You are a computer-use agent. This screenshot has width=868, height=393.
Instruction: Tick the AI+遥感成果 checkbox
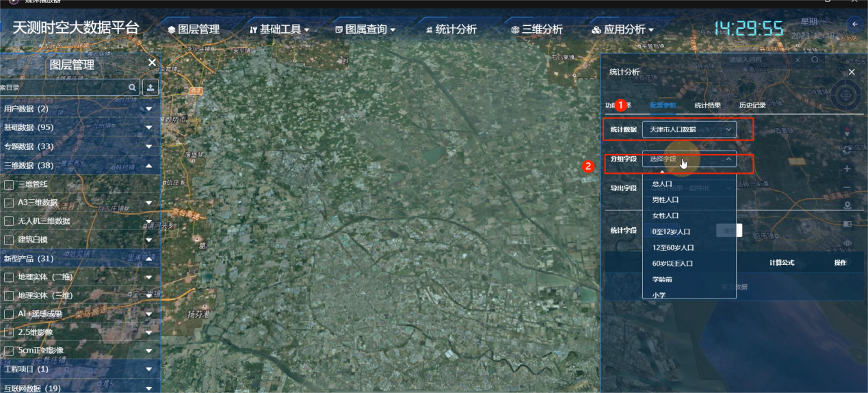(9, 314)
